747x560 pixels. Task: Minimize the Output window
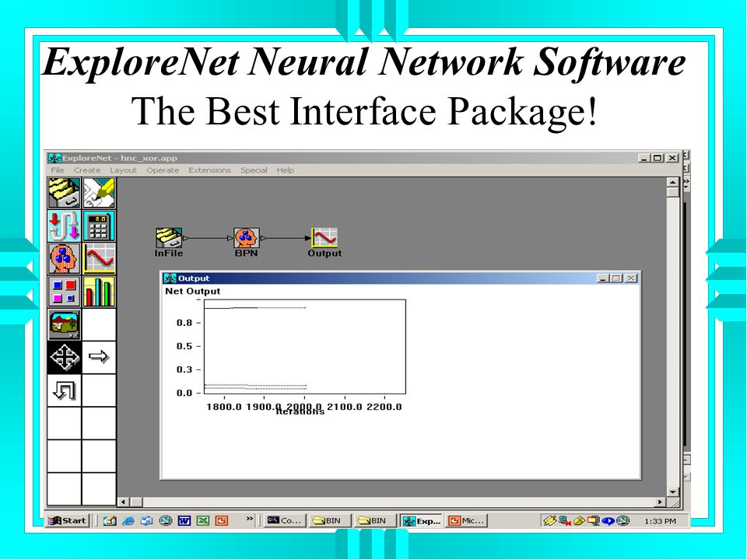tap(603, 278)
